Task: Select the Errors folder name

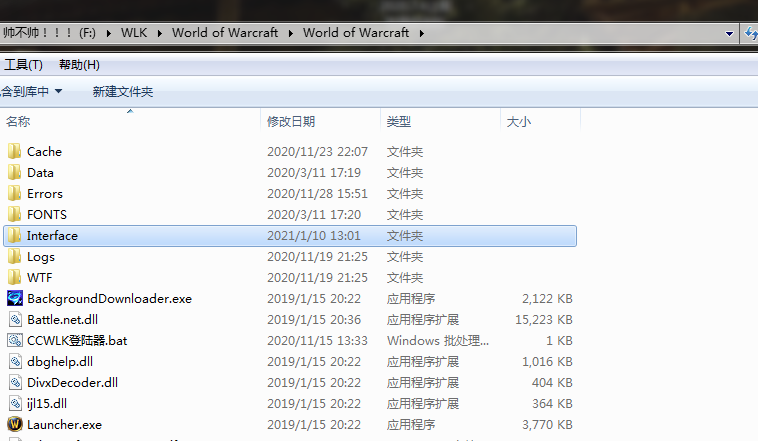Action: [45, 193]
